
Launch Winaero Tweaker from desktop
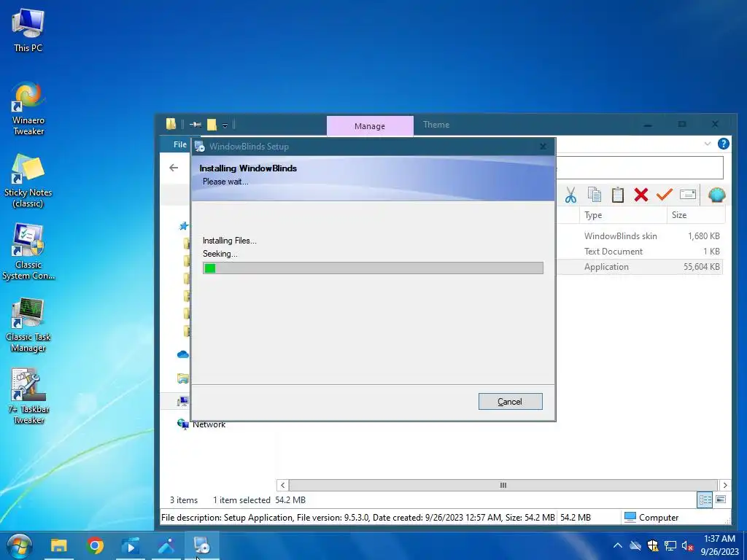coord(28,109)
